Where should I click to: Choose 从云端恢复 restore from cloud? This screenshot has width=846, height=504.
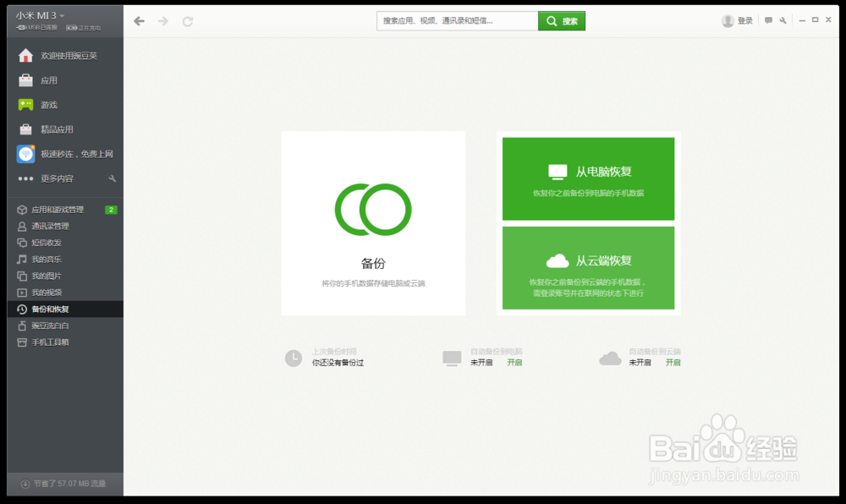pyautogui.click(x=588, y=268)
